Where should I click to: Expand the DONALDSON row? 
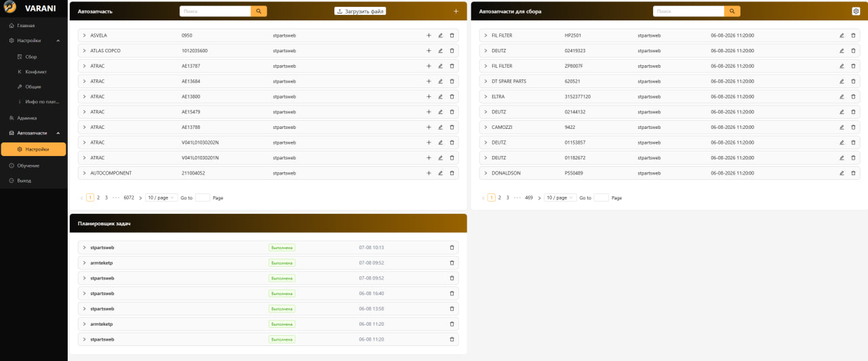[486, 173]
